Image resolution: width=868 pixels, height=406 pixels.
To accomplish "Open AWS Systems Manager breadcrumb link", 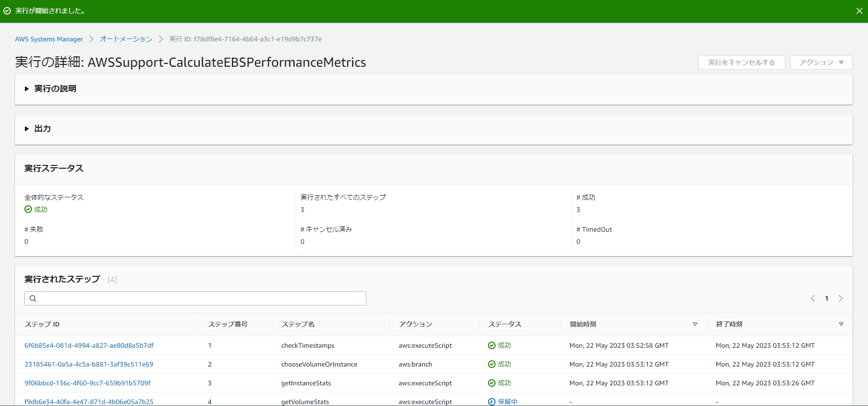I will tap(49, 39).
